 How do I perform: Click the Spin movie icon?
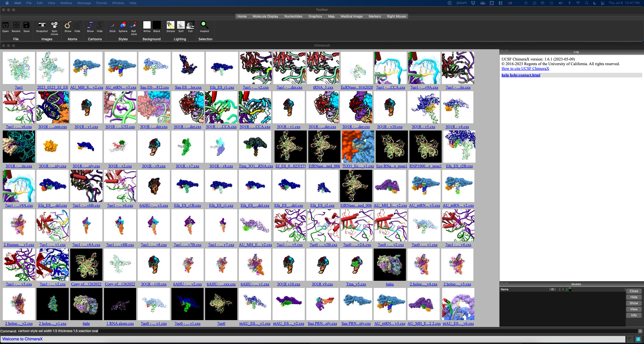[x=54, y=25]
